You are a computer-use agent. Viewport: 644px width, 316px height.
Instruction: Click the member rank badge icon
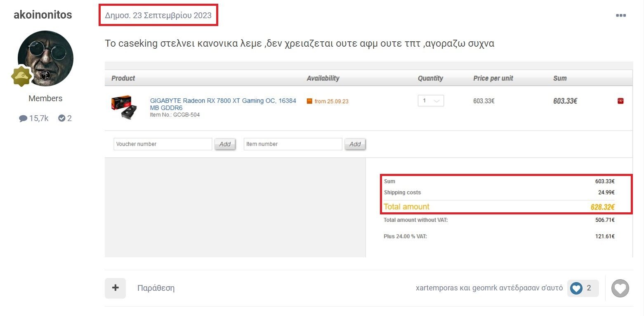22,76
